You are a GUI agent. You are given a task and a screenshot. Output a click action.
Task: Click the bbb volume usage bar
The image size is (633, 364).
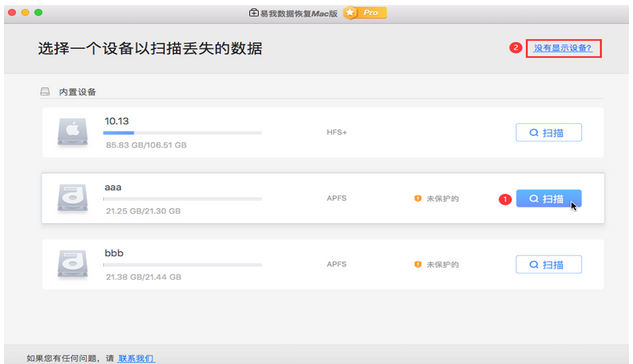(x=182, y=265)
